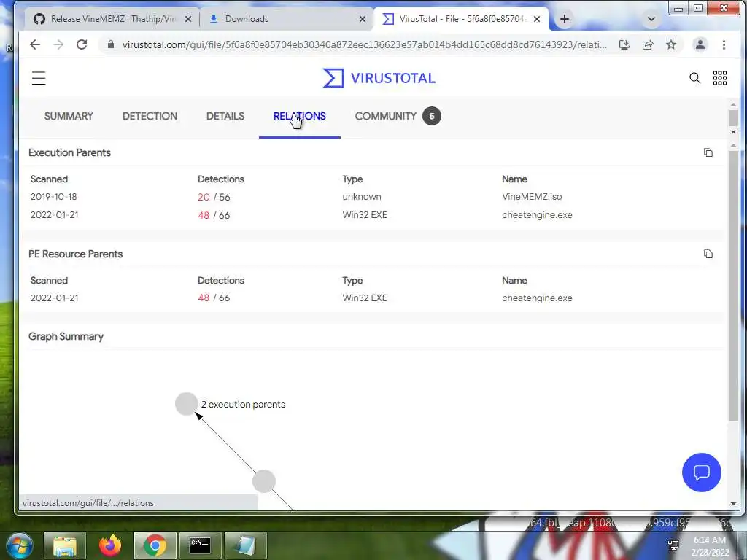
Task: Open the VirusTotal search icon
Action: click(x=695, y=78)
